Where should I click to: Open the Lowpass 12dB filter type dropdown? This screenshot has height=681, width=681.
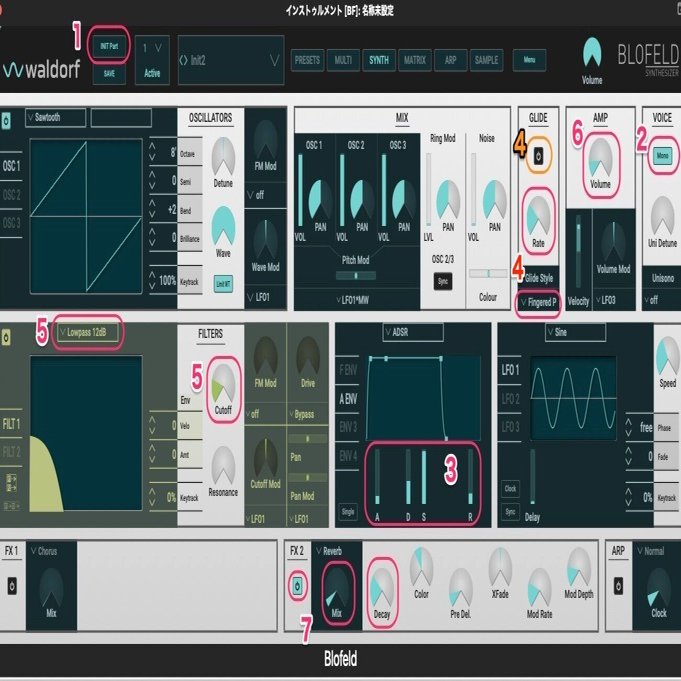87,333
